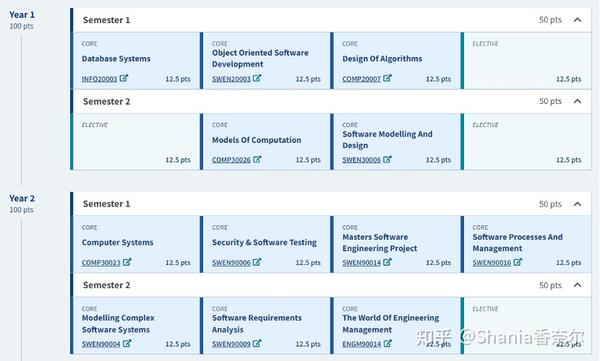Viewport: 600px width, 361px height.
Task: Click external link icon next to SWEN20003
Action: pos(257,78)
